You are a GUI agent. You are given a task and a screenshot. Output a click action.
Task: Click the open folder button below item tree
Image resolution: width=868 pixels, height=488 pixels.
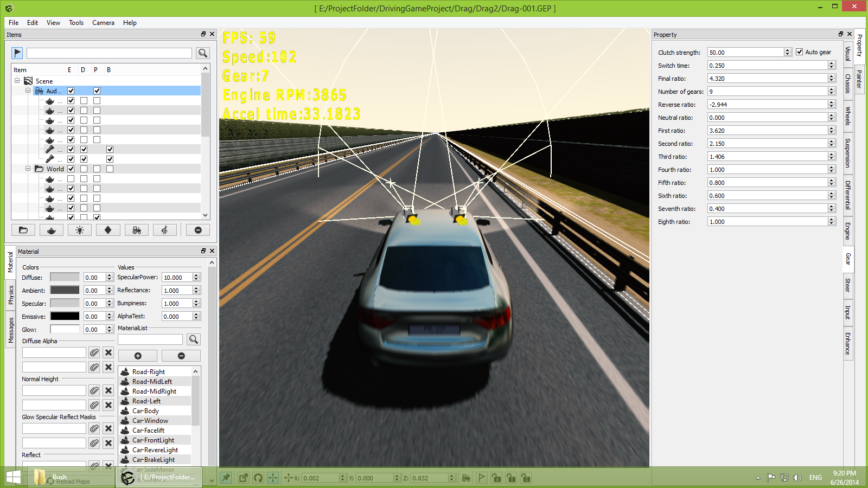tap(23, 230)
